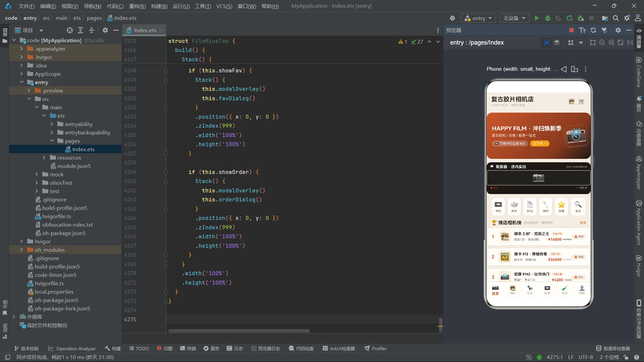
Task: Click the locate target crosshair icon near entry dropdown
Action: (452, 18)
